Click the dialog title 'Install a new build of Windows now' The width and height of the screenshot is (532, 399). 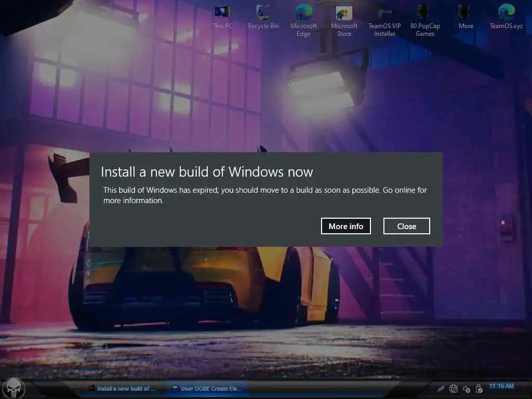[207, 172]
